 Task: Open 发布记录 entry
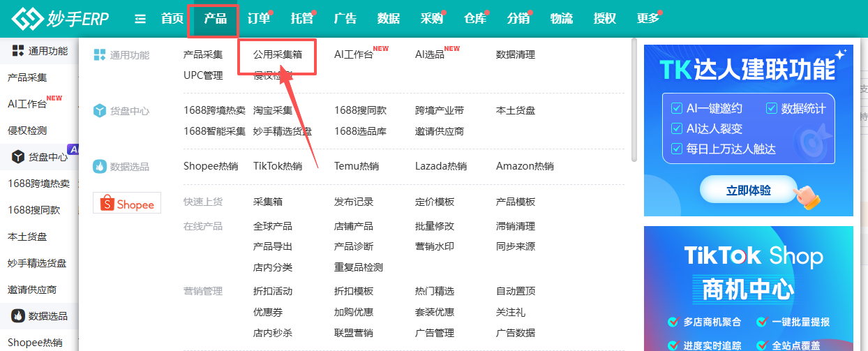coord(354,202)
